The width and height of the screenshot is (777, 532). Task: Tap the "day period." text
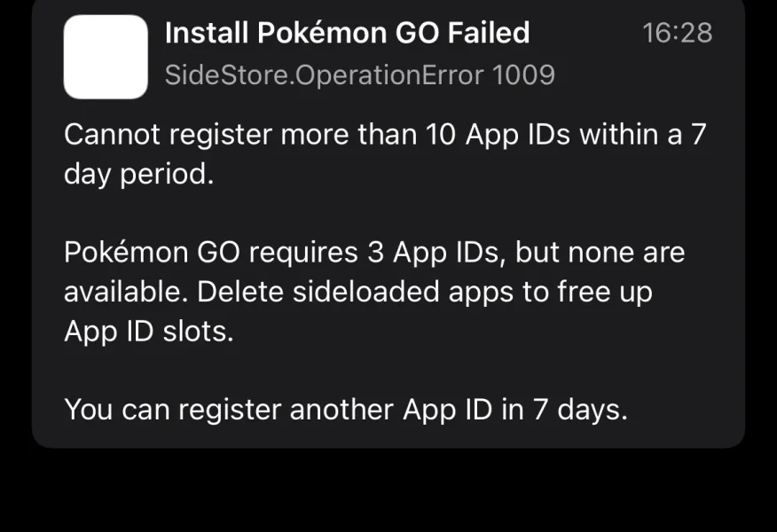click(x=139, y=174)
